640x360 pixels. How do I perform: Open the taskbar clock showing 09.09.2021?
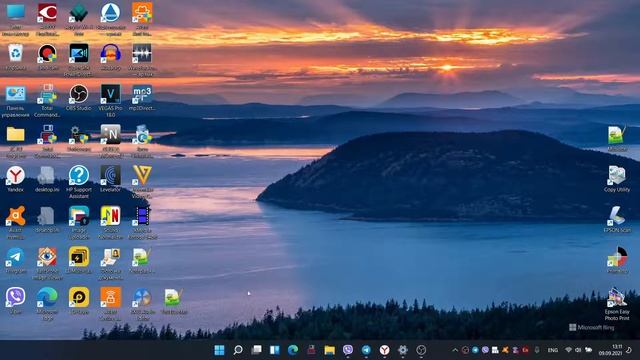[x=611, y=350]
